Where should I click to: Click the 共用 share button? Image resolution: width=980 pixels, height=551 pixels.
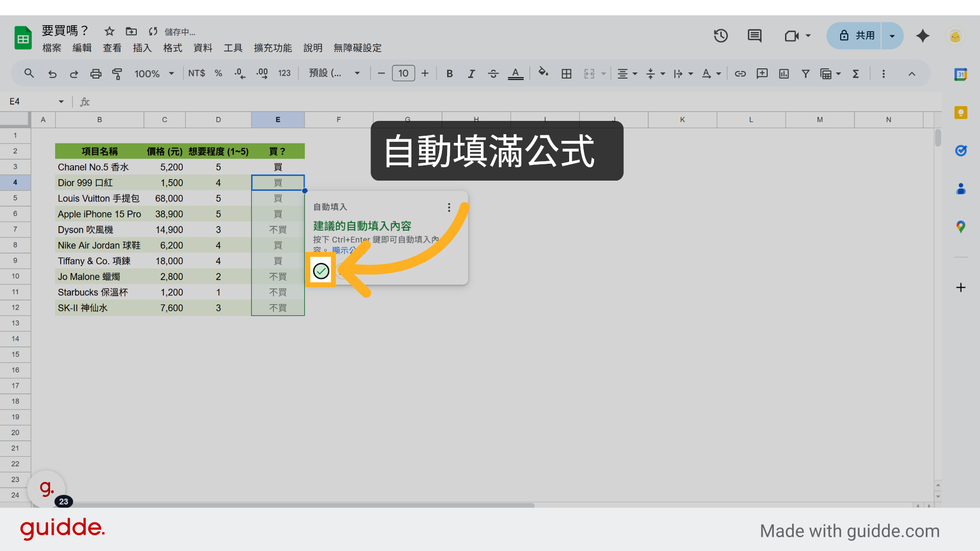857,36
